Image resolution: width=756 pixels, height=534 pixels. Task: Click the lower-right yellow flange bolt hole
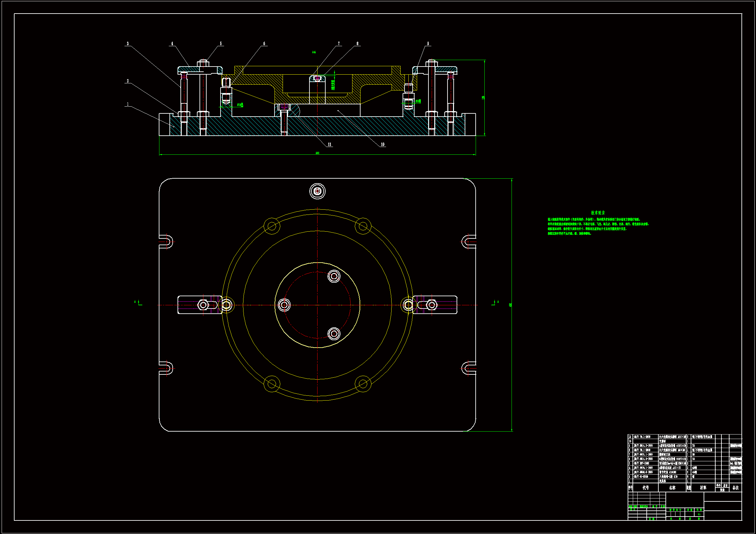363,384
